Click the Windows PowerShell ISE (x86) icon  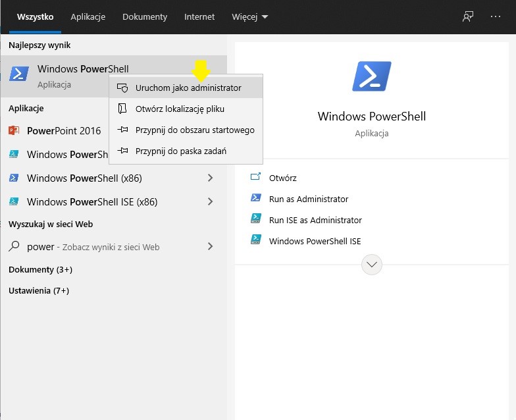click(14, 201)
